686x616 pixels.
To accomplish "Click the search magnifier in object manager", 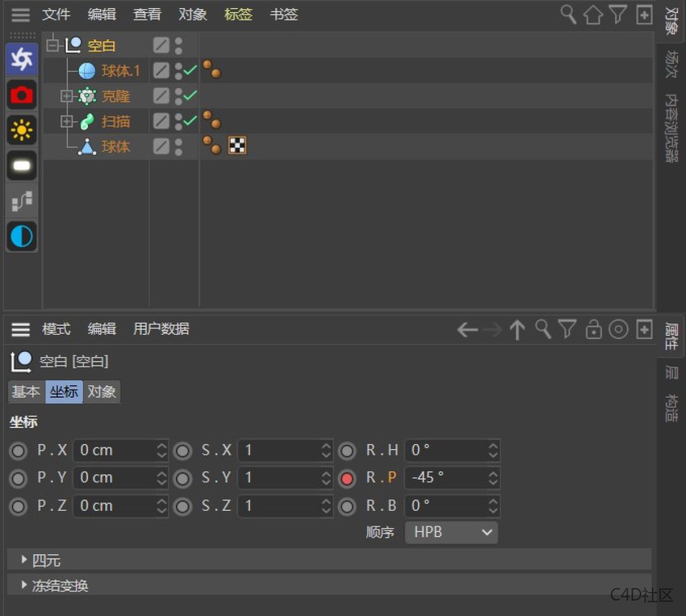I will pyautogui.click(x=568, y=14).
